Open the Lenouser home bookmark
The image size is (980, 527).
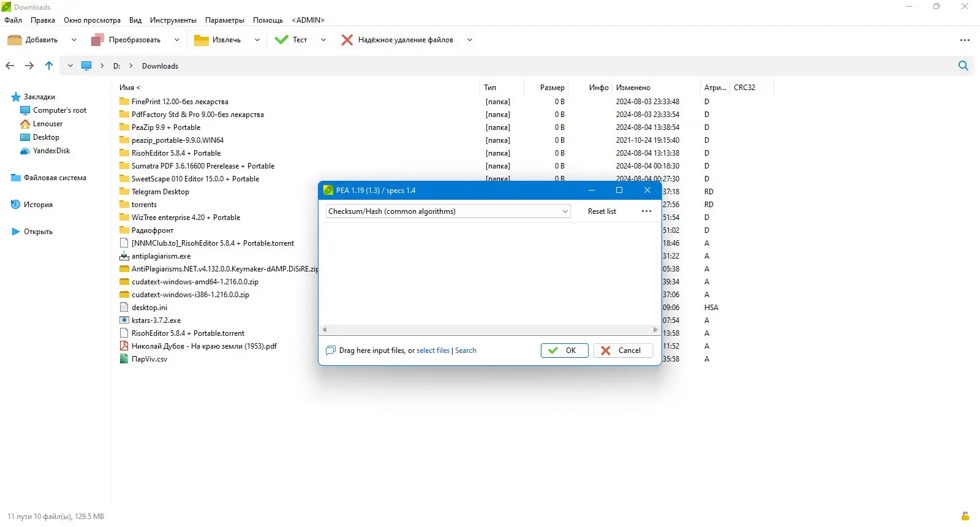47,124
